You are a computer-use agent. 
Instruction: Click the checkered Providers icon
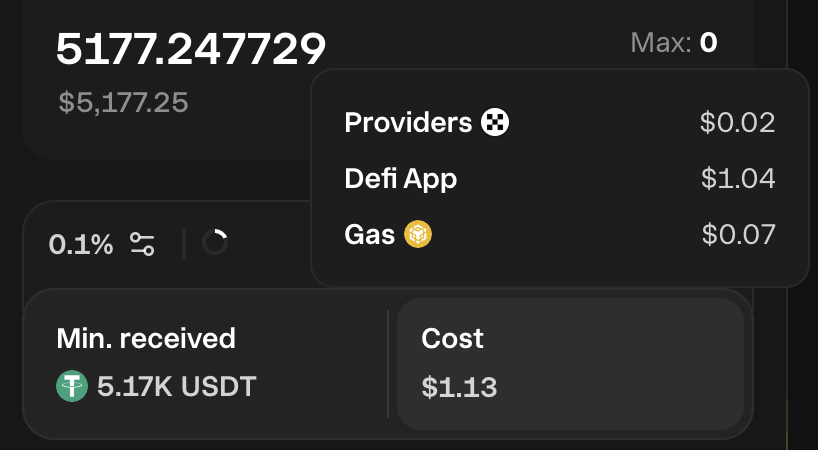coord(495,123)
